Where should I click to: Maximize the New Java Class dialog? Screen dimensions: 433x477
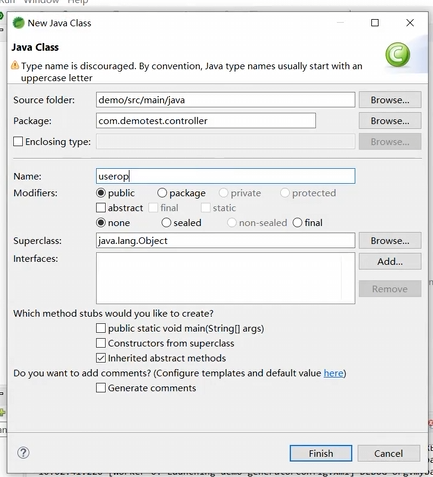pyautogui.click(x=375, y=23)
